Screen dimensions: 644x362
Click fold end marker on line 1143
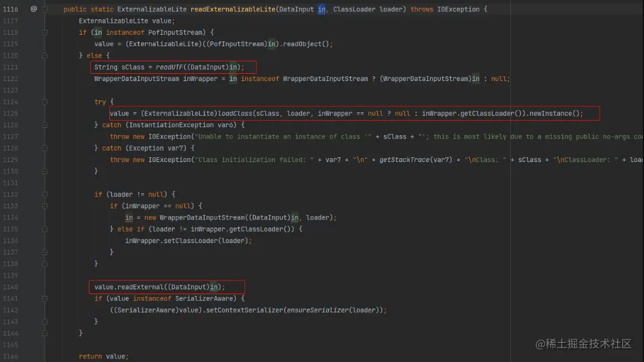tap(45, 322)
